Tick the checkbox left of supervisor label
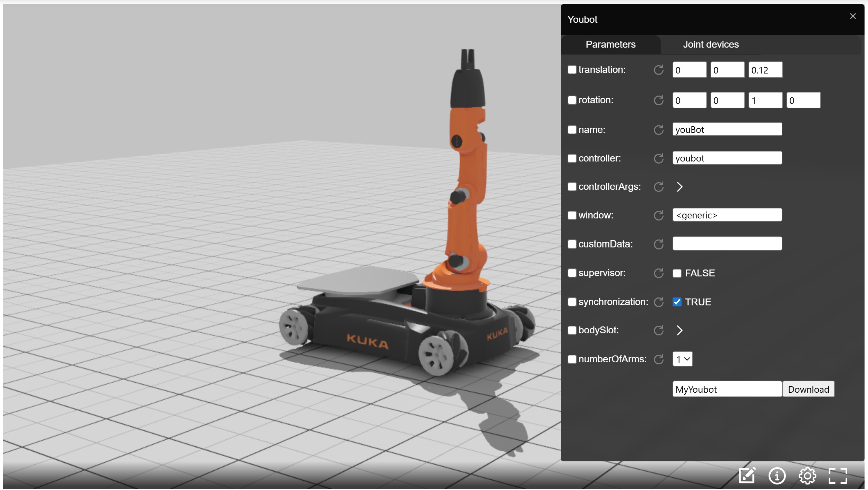 pyautogui.click(x=572, y=273)
